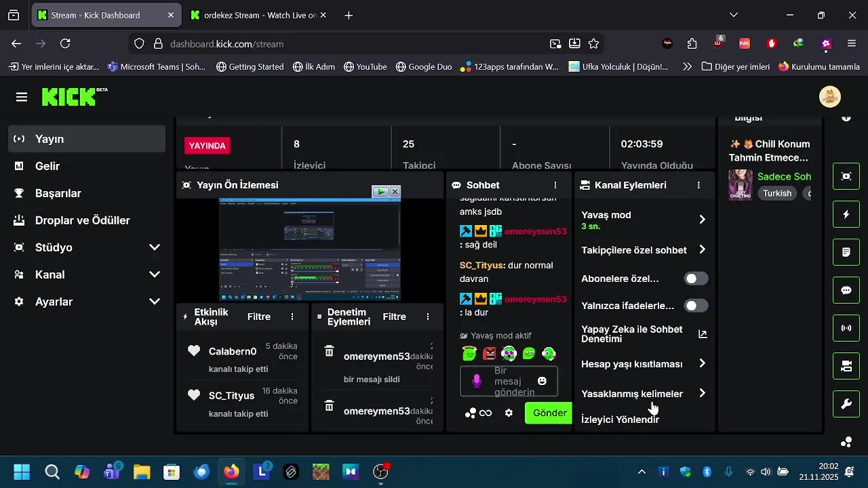Click the layout panels icon in right sidebar
Image resolution: width=868 pixels, height=488 pixels.
click(846, 366)
